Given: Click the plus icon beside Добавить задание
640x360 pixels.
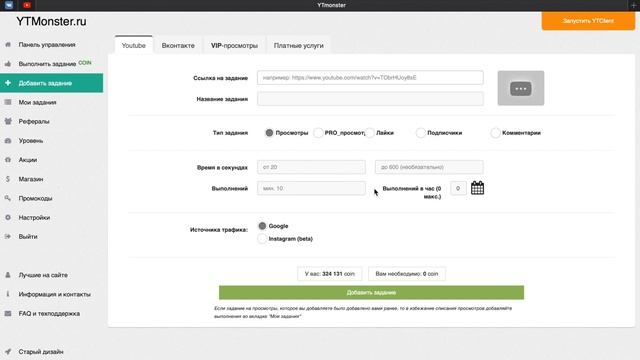Looking at the screenshot, I should [x=8, y=83].
